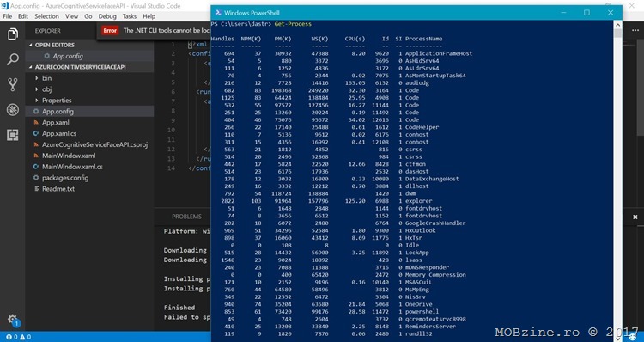Click the audiodg process name
Image resolution: width=644 pixels, height=342 pixels.
coord(416,83)
